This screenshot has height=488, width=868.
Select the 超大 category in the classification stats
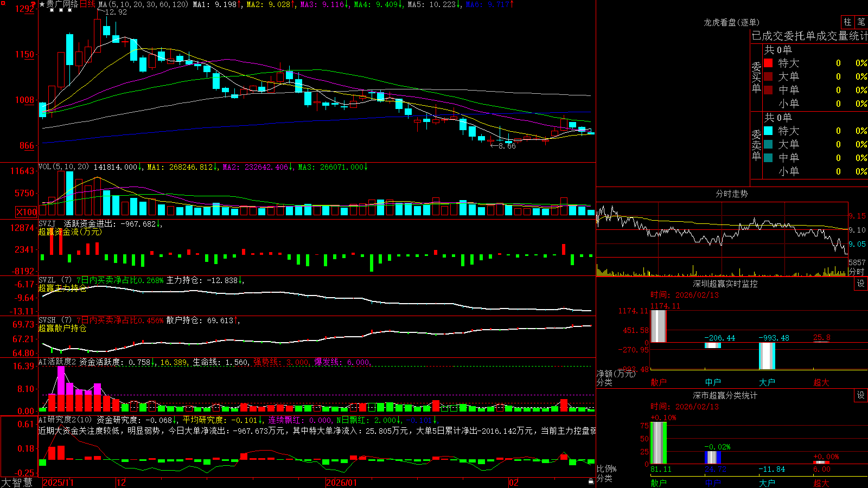pos(821,483)
